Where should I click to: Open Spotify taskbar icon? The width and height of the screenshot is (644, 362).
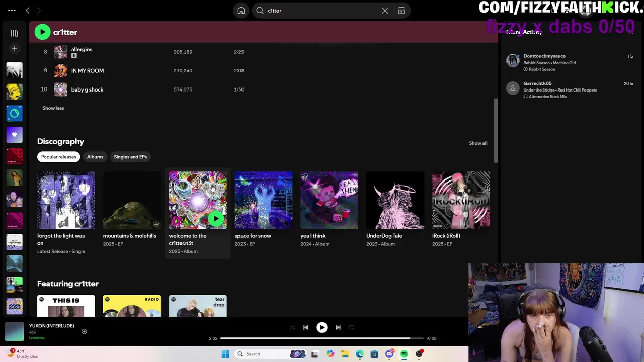coord(404,354)
